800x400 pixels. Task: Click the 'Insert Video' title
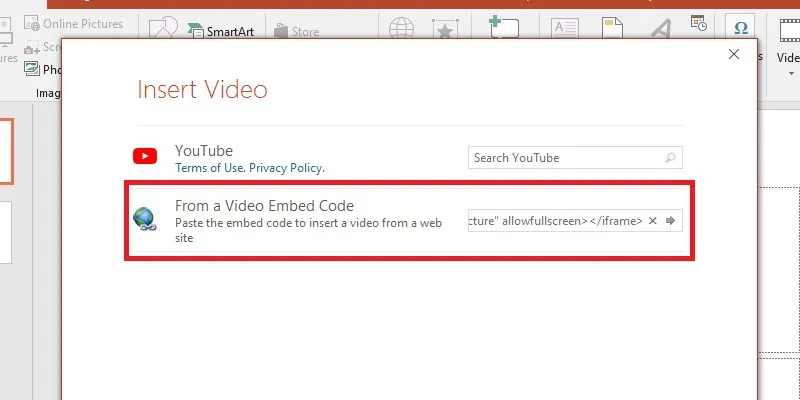(x=202, y=89)
